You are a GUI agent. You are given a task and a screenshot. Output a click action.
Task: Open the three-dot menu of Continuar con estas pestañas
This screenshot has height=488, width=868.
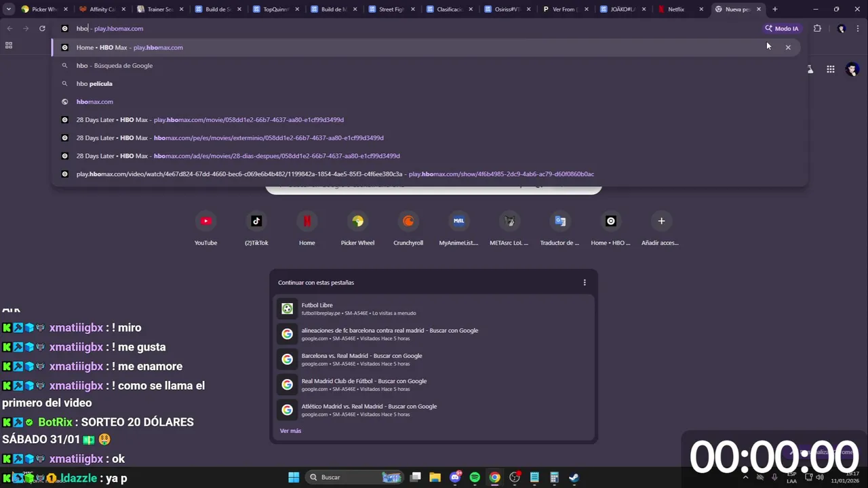pyautogui.click(x=585, y=283)
